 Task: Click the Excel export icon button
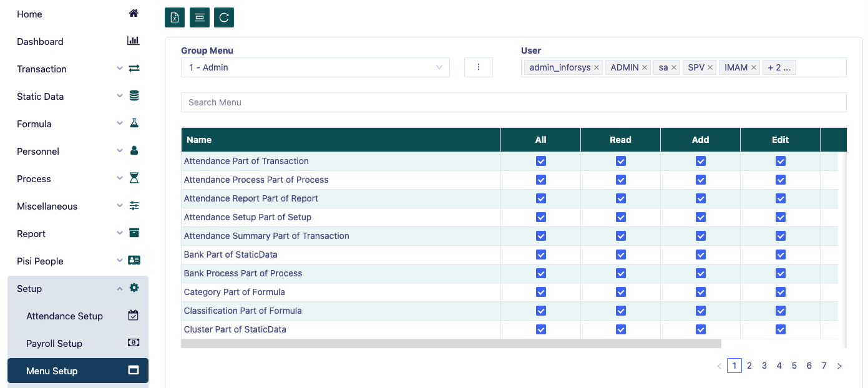[x=175, y=17]
